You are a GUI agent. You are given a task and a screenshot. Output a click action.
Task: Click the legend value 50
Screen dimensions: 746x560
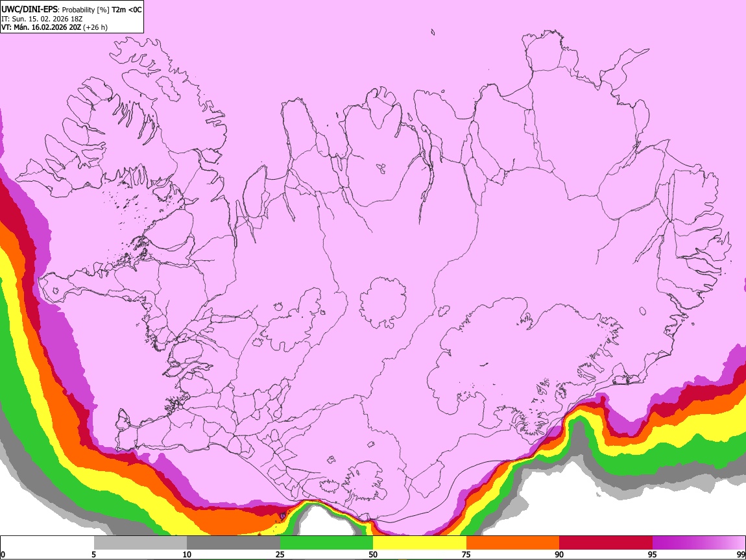point(373,554)
